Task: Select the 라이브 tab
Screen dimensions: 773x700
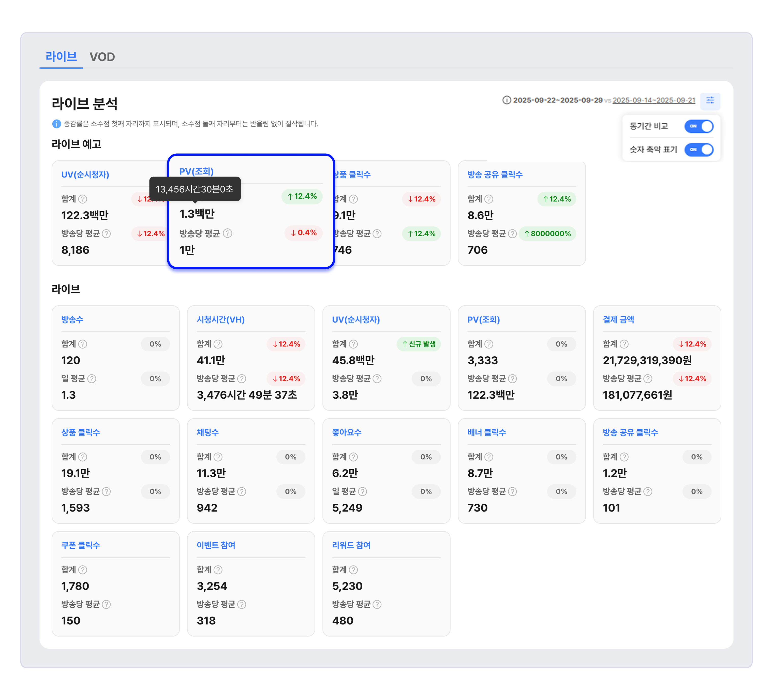Action: (x=61, y=57)
